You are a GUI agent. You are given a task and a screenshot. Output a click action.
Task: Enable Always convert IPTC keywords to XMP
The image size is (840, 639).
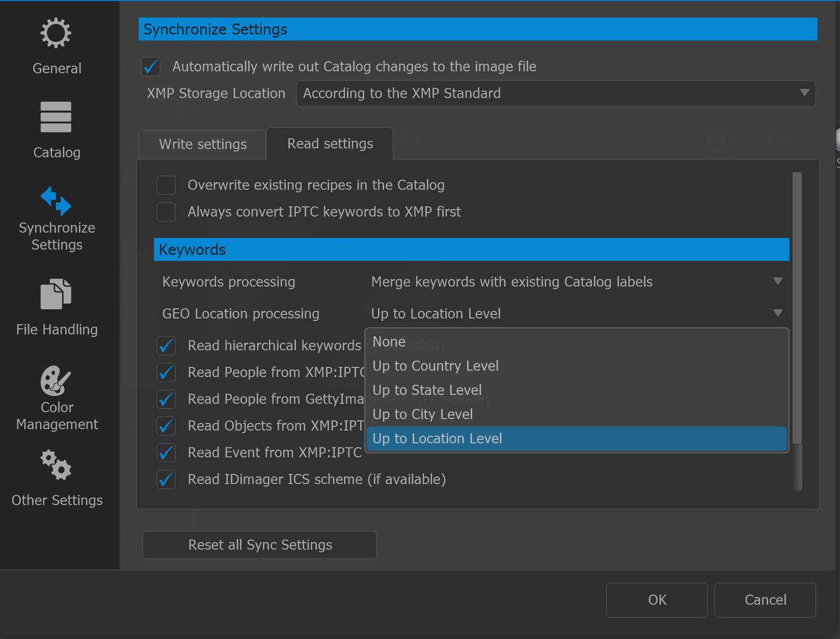point(166,212)
